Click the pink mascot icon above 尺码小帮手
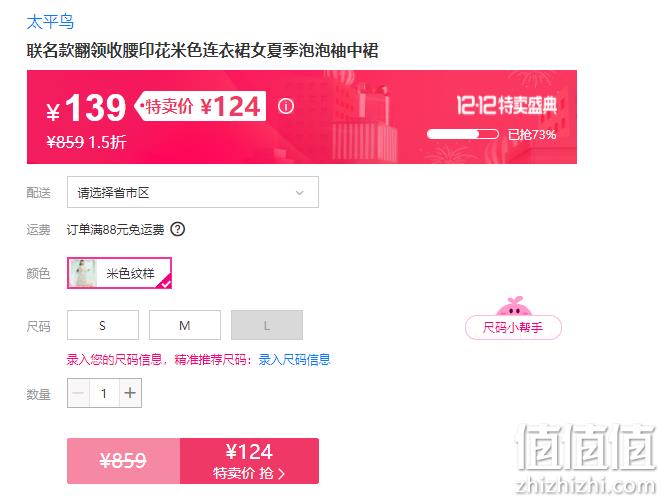The image size is (665, 503). click(514, 306)
